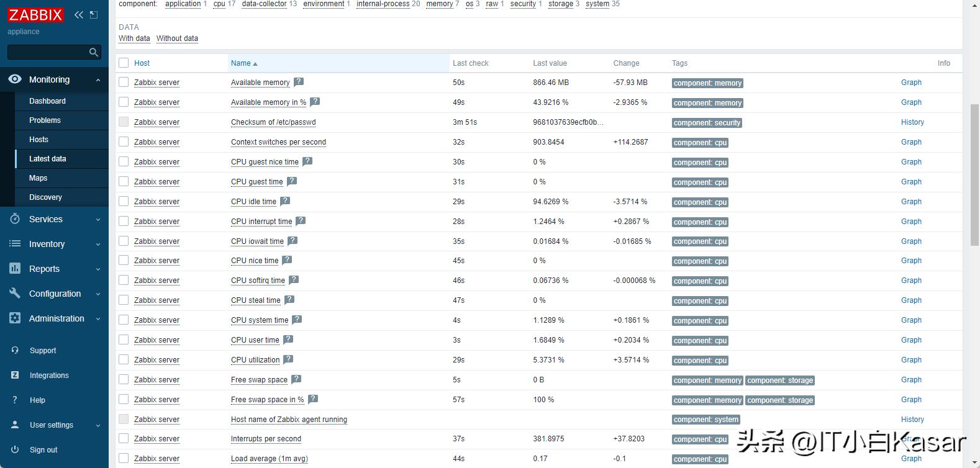The width and height of the screenshot is (980, 468).
Task: Open help hint for CPU utilization
Action: coord(288,359)
